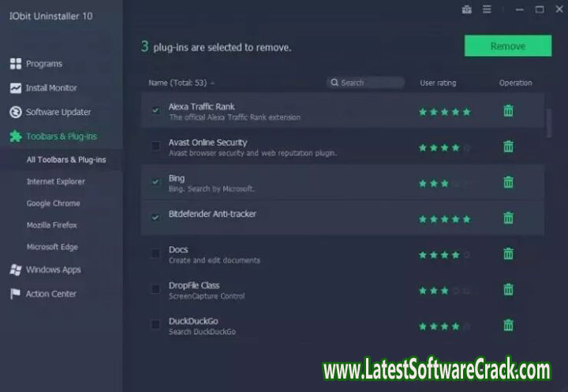Select All Toolbars & Plug-ins filter
Image resolution: width=568 pixels, height=392 pixels.
tap(66, 160)
